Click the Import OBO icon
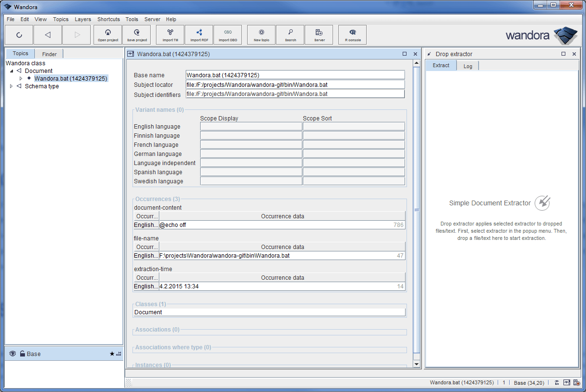Image resolution: width=586 pixels, height=392 pixels. tap(228, 35)
